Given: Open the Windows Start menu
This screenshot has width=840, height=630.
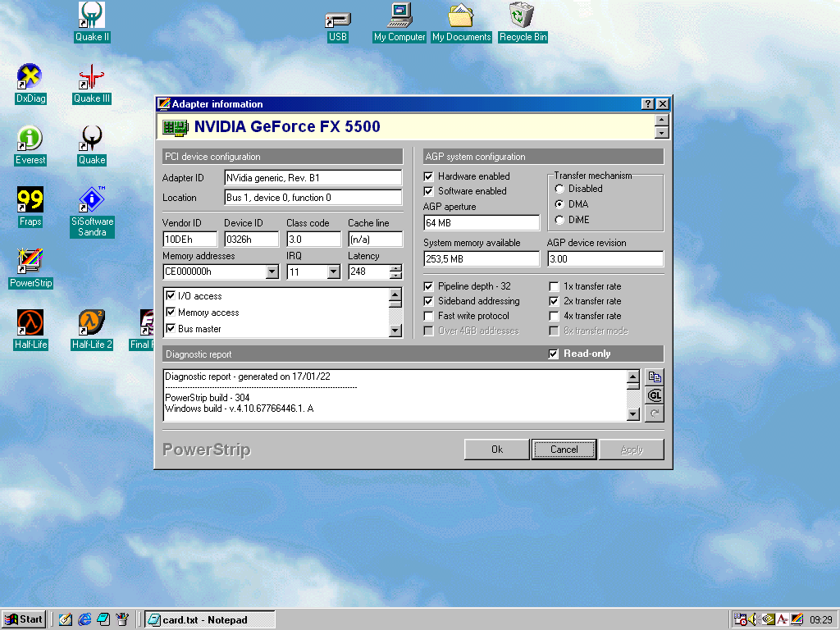Looking at the screenshot, I should pyautogui.click(x=24, y=619).
